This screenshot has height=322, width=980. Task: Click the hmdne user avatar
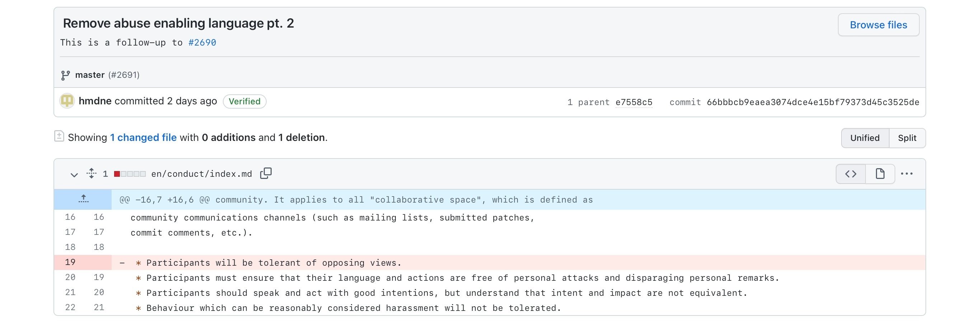point(67,101)
